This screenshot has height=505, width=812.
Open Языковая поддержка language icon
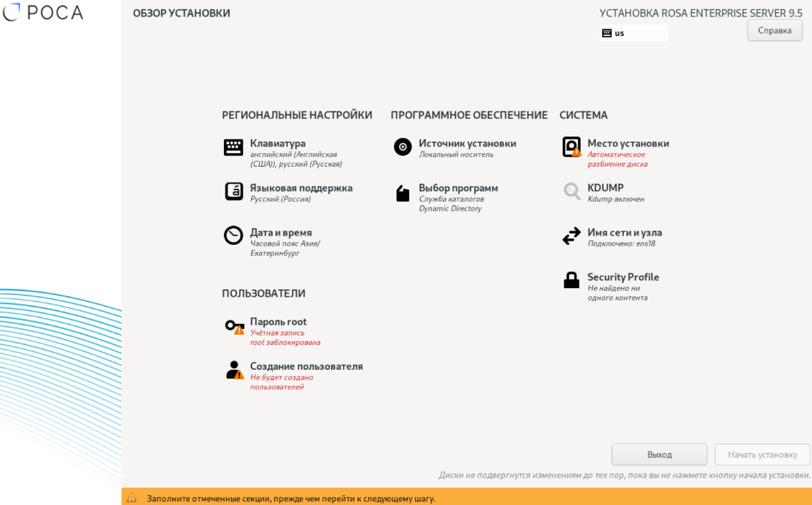233,191
